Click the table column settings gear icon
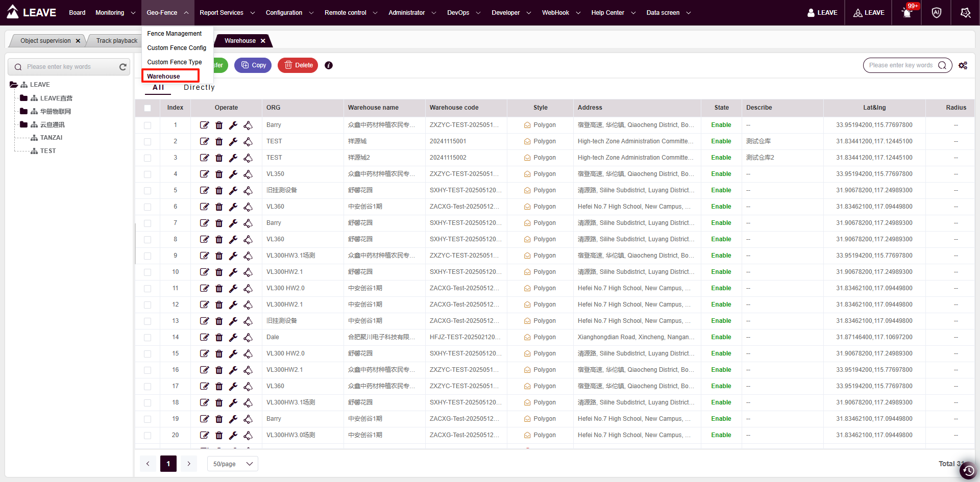 tap(963, 65)
